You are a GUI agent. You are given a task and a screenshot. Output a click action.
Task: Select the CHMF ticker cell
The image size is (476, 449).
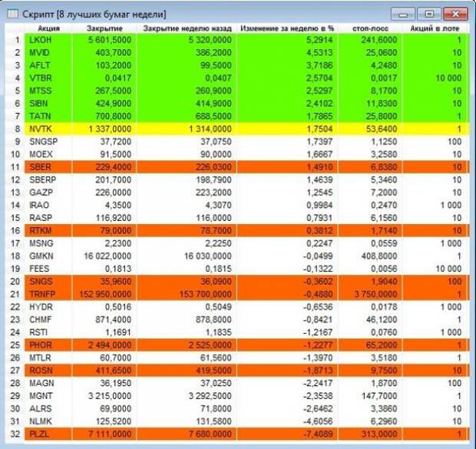(48, 320)
